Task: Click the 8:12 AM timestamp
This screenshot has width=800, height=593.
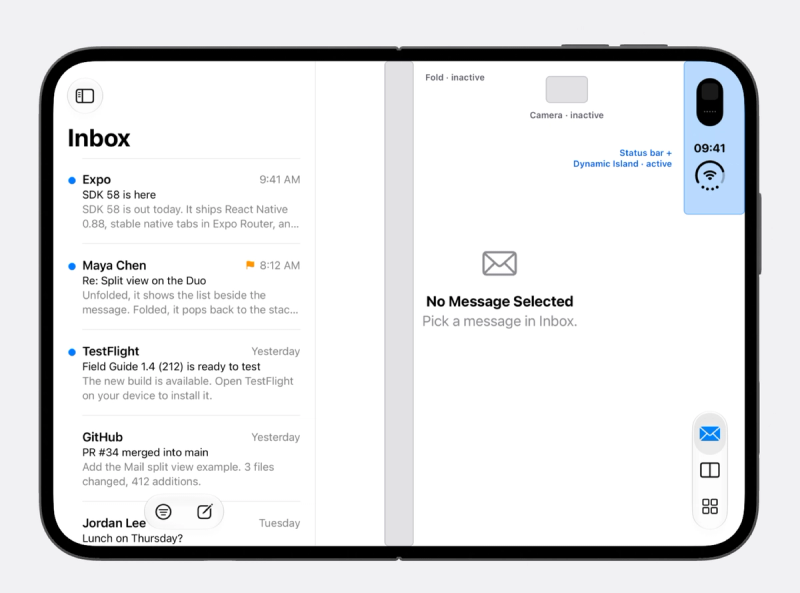Action: (x=280, y=265)
